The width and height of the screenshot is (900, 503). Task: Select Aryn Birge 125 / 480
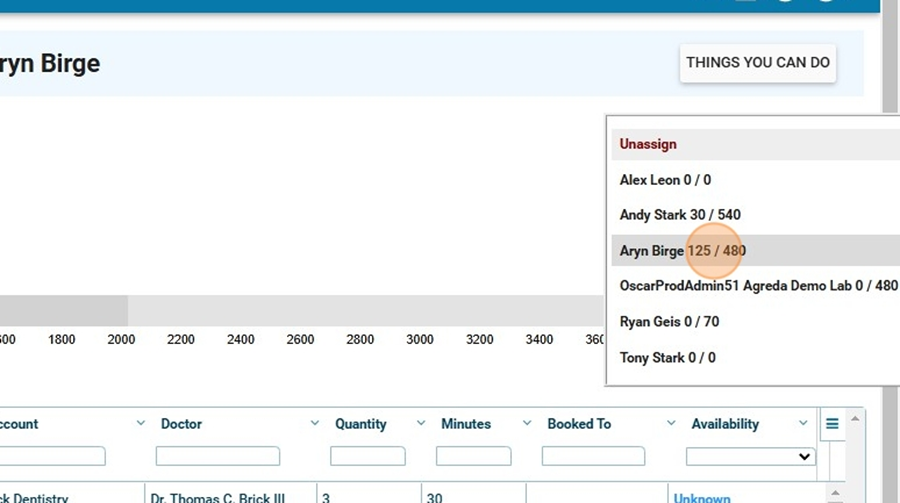(x=682, y=251)
